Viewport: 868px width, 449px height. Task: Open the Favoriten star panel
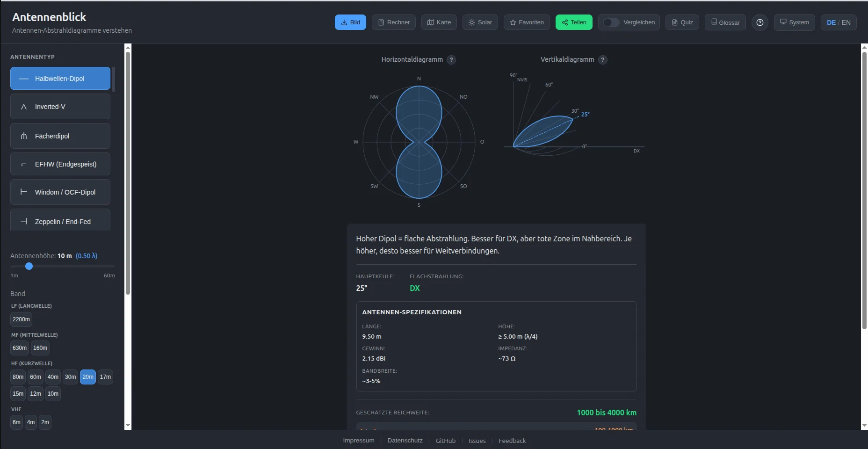point(526,22)
